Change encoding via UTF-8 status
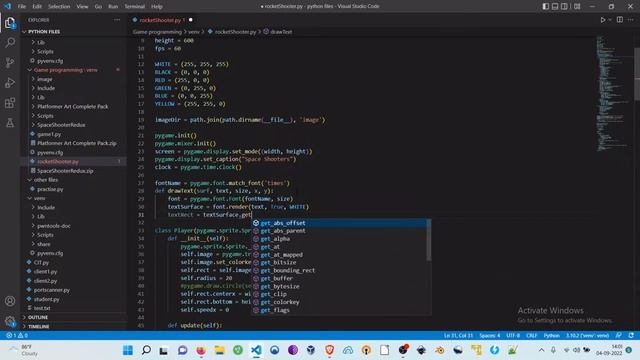This screenshot has width=640, height=360. coord(513,335)
